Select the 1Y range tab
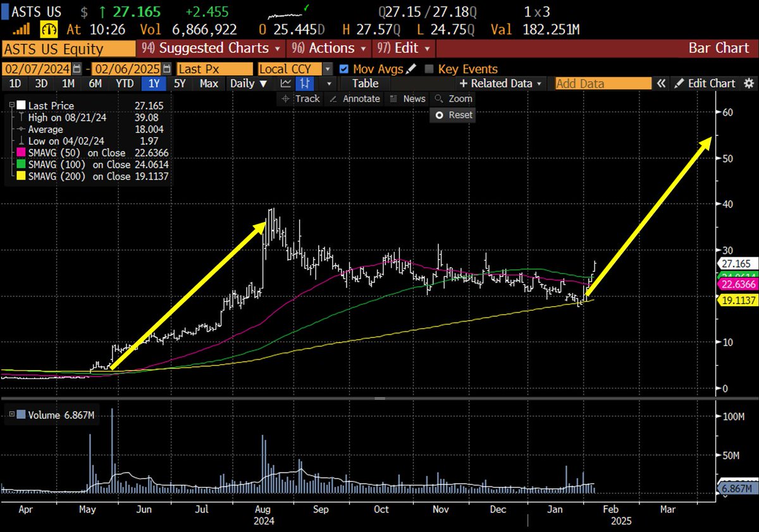The width and height of the screenshot is (759, 532). click(x=153, y=84)
